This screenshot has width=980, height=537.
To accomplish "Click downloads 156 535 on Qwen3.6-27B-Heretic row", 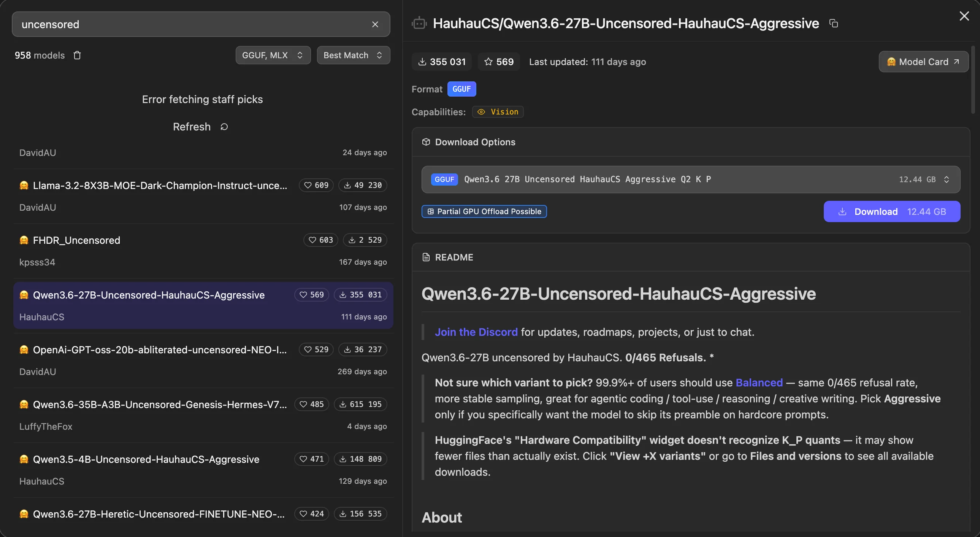I will pos(360,514).
